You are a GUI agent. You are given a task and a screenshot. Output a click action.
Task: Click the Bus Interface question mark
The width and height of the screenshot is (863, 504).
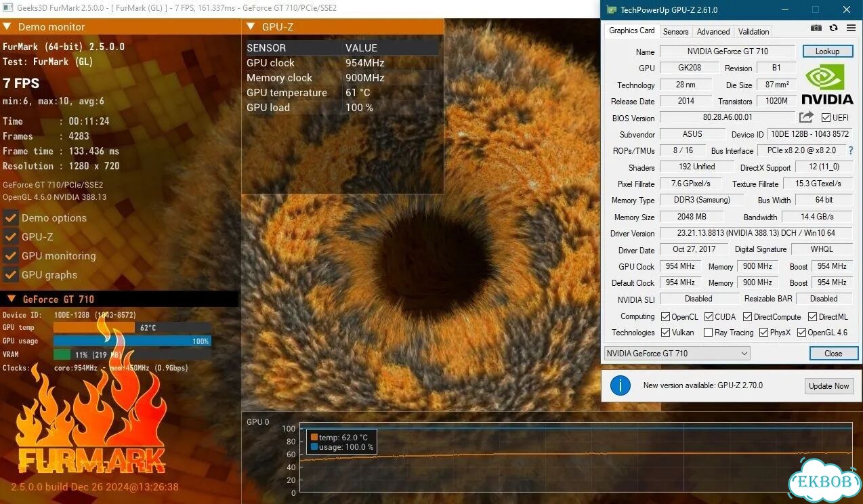point(851,150)
